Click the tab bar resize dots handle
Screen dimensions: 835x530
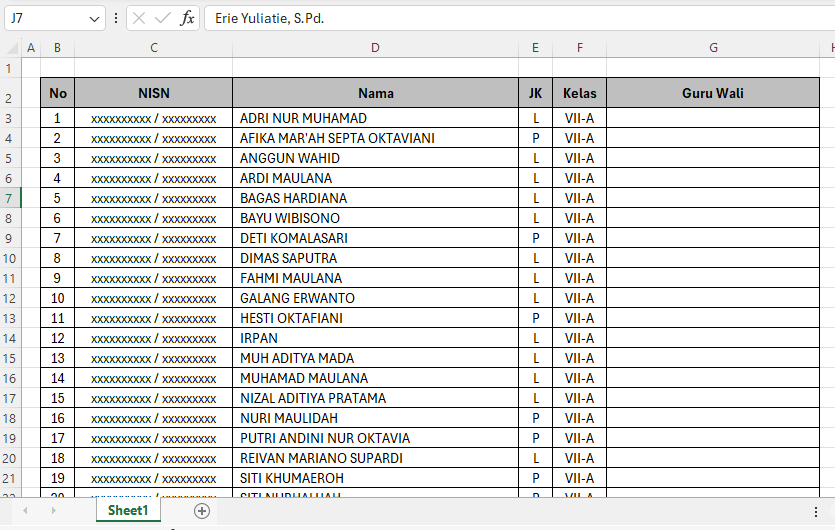click(x=815, y=511)
